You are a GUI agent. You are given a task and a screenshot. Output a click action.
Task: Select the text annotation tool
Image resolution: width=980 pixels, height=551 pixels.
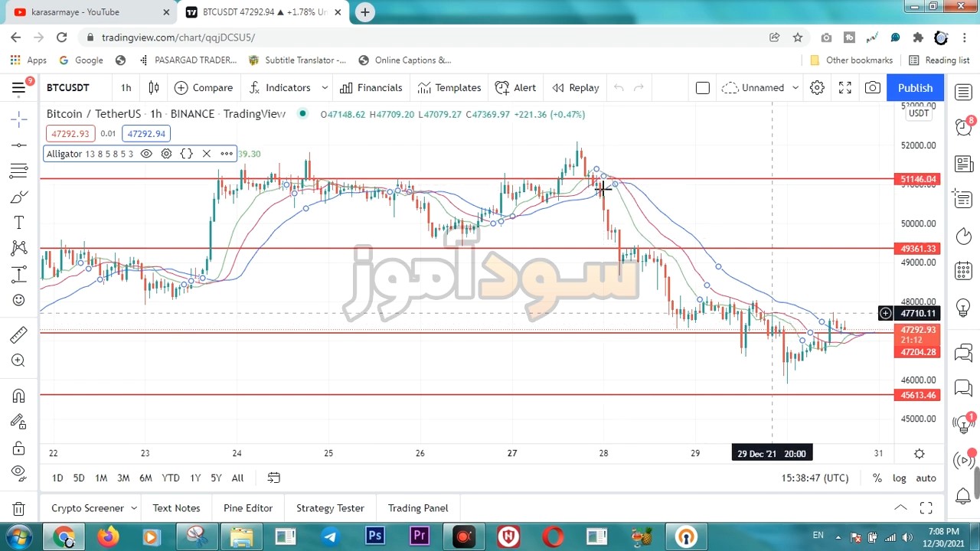tap(19, 223)
